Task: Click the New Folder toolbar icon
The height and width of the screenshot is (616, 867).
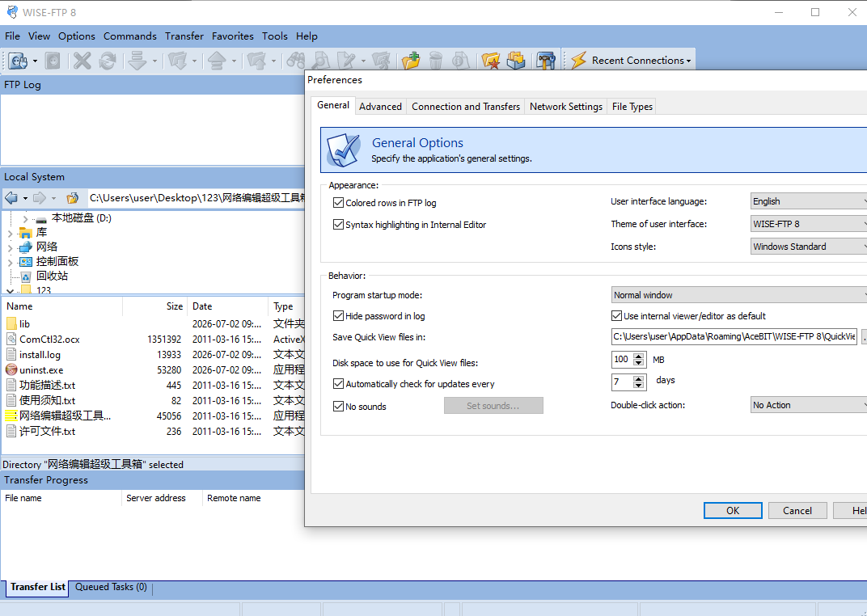Action: (x=411, y=60)
